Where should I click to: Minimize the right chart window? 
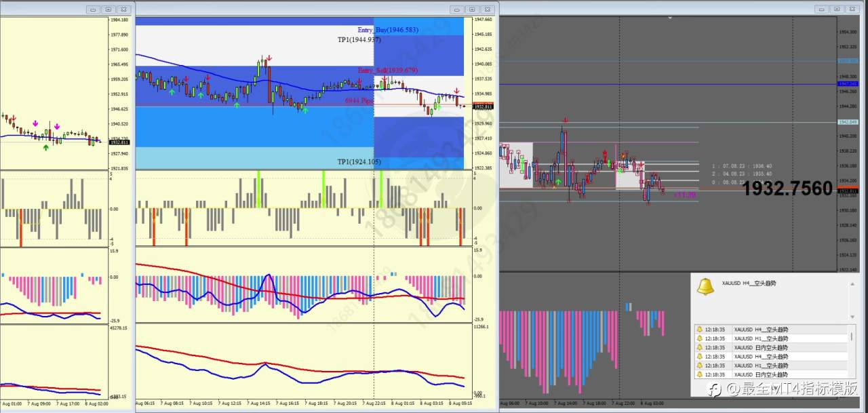pyautogui.click(x=823, y=9)
